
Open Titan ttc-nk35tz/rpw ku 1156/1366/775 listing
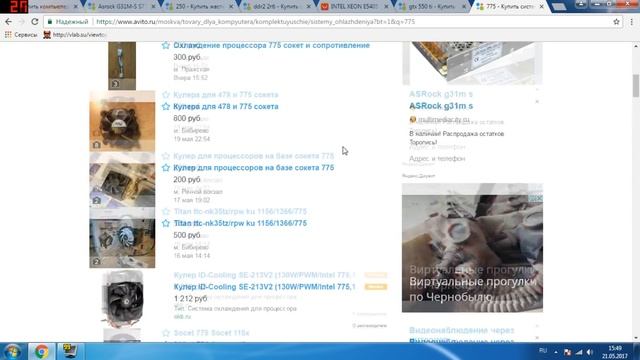point(240,223)
